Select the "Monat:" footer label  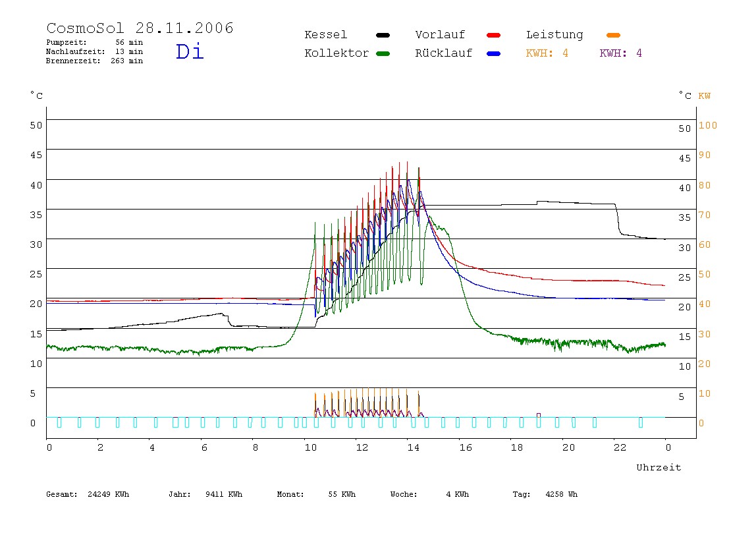[x=290, y=494]
